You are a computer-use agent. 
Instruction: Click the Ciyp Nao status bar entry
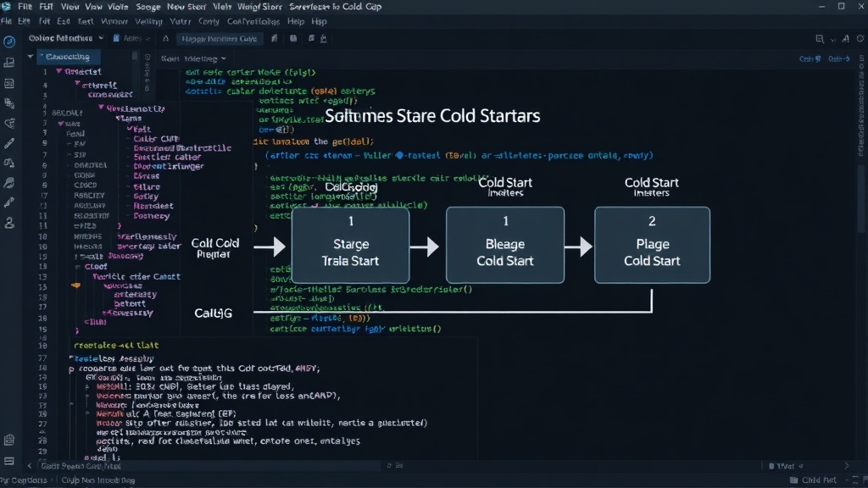(x=98, y=480)
